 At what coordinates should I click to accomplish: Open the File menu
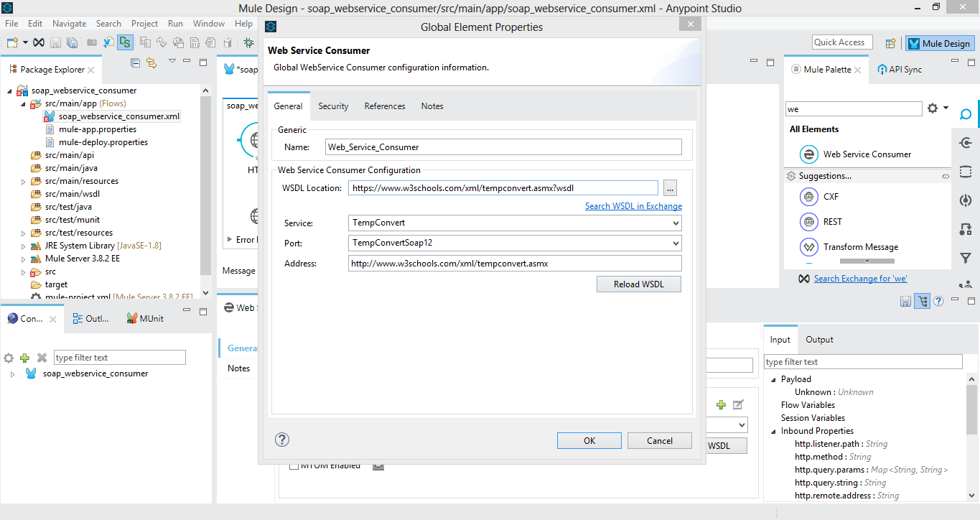coord(11,24)
